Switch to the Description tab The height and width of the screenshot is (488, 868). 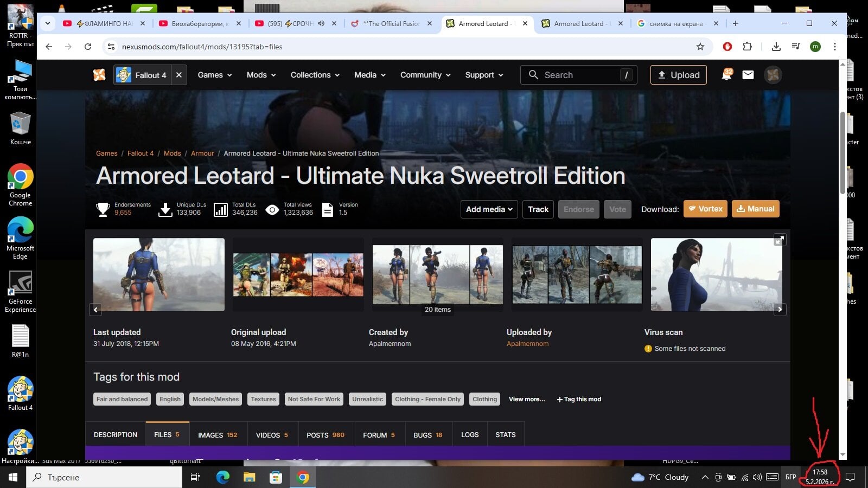[x=116, y=435]
